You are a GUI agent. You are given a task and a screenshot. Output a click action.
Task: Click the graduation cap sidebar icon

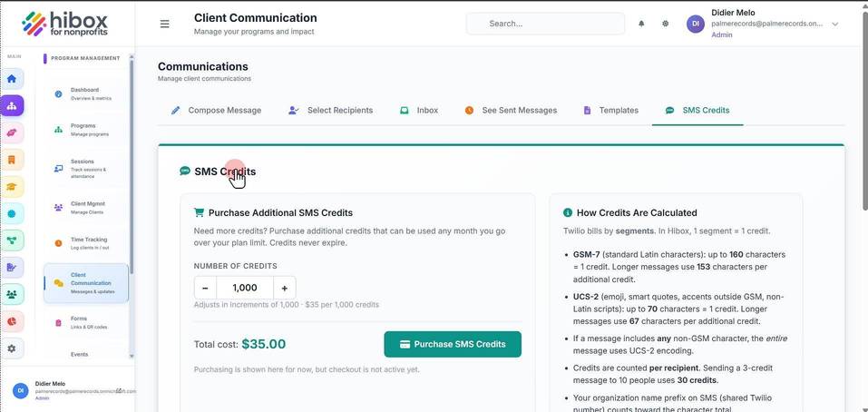pyautogui.click(x=12, y=187)
